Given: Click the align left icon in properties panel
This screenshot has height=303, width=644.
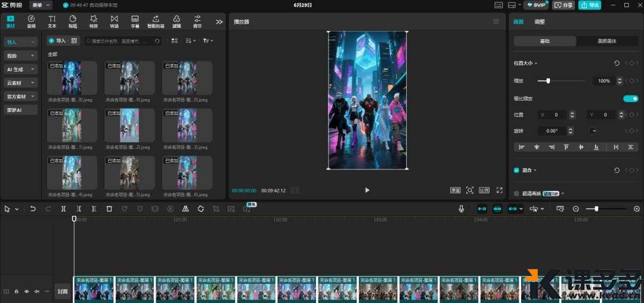Looking at the screenshot, I should pos(522,147).
